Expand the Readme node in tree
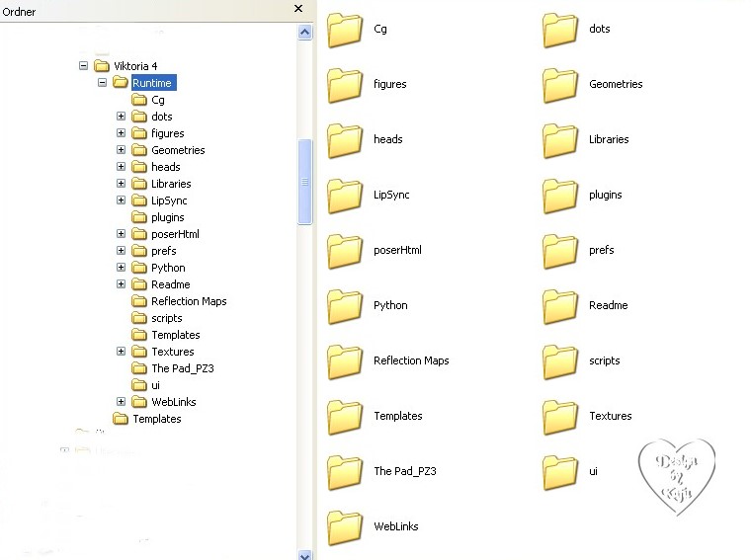751x560 pixels. (121, 283)
